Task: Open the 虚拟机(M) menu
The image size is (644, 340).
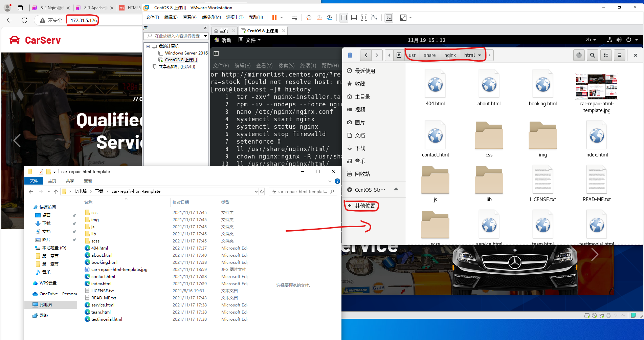Action: 211,17
